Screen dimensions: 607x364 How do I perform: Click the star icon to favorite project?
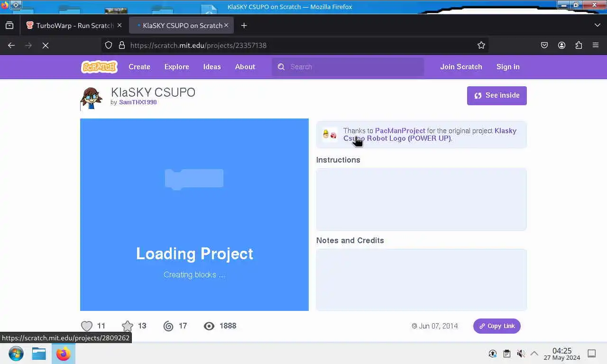(x=128, y=326)
